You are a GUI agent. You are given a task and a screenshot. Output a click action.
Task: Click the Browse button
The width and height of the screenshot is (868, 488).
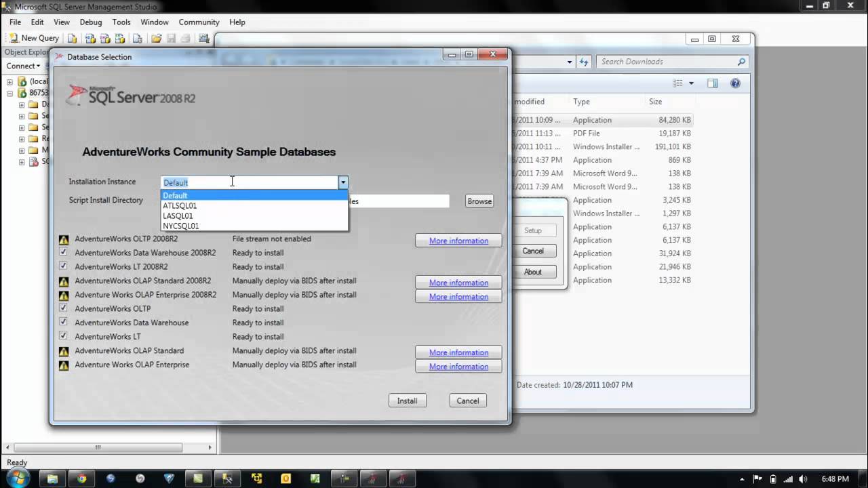coord(479,201)
